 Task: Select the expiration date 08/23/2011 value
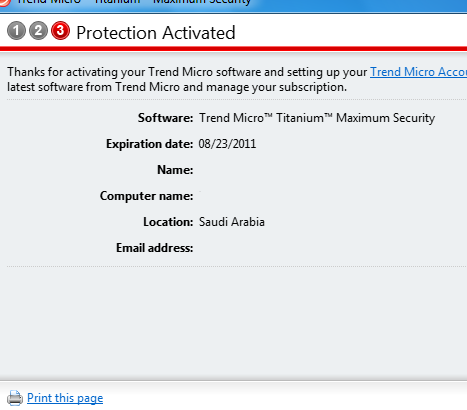(x=227, y=144)
